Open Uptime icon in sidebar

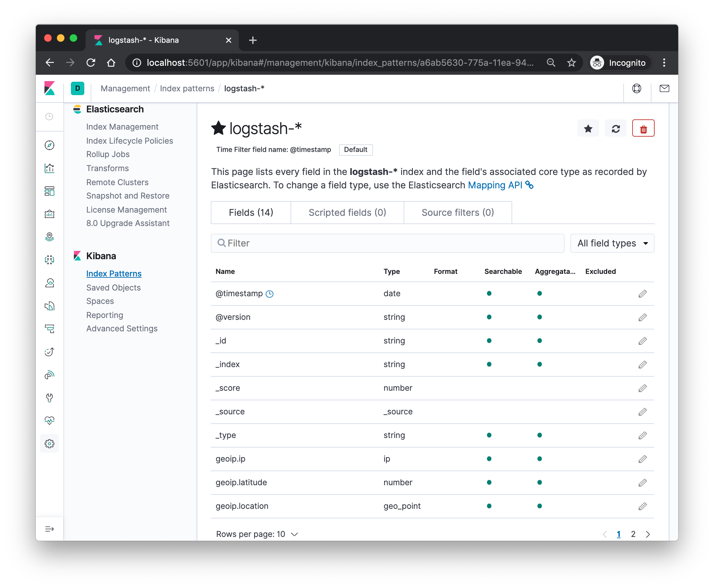point(49,352)
